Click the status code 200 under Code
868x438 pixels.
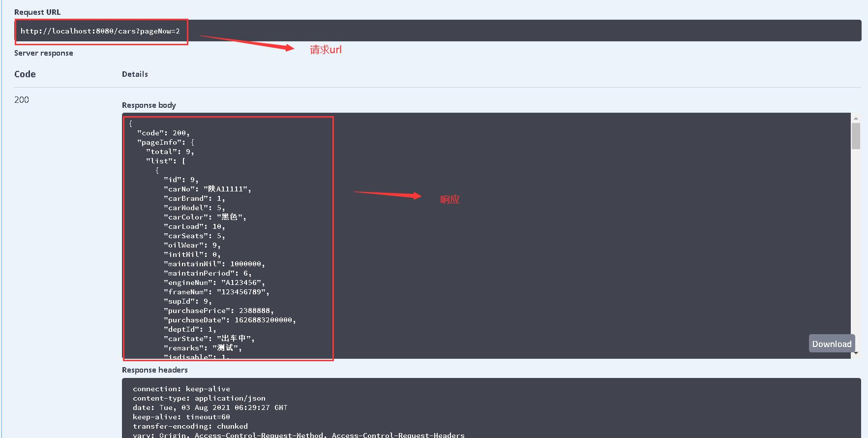(22, 100)
